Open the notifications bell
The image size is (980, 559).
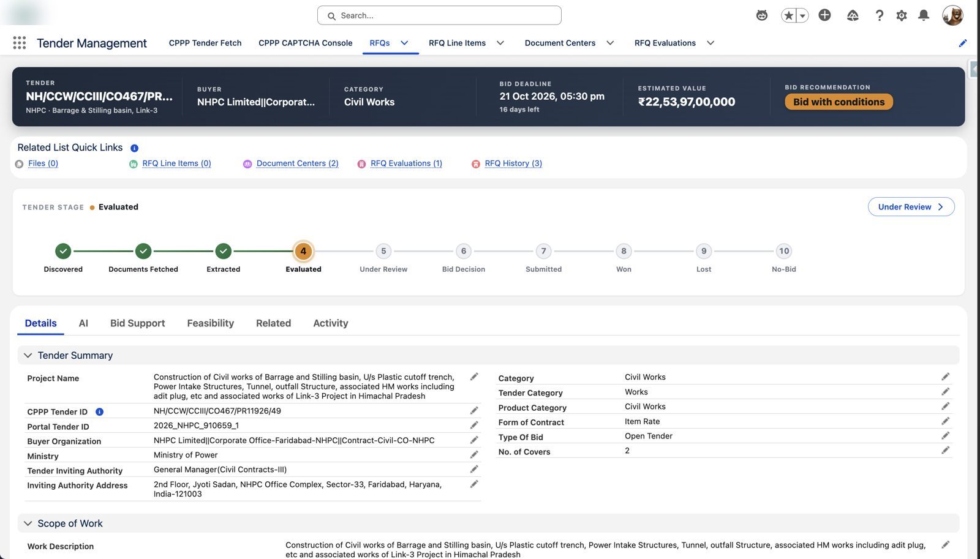pos(924,15)
